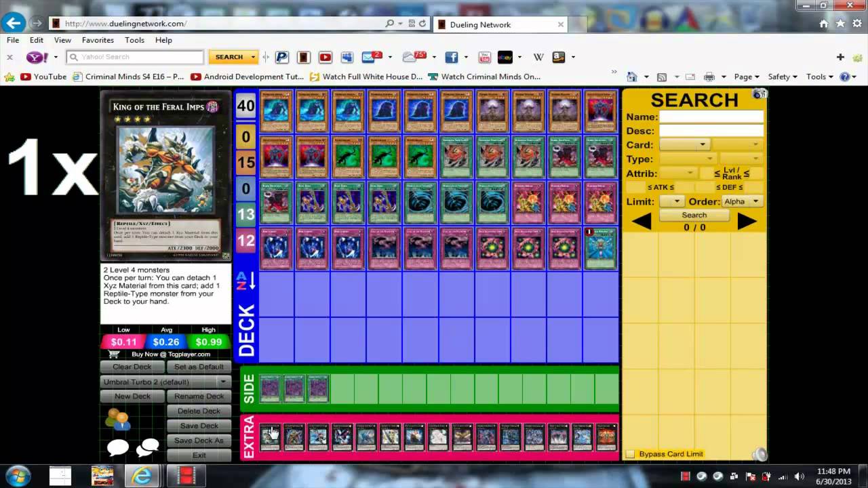The height and width of the screenshot is (488, 868).
Task: Click the friends people icon
Action: [117, 419]
